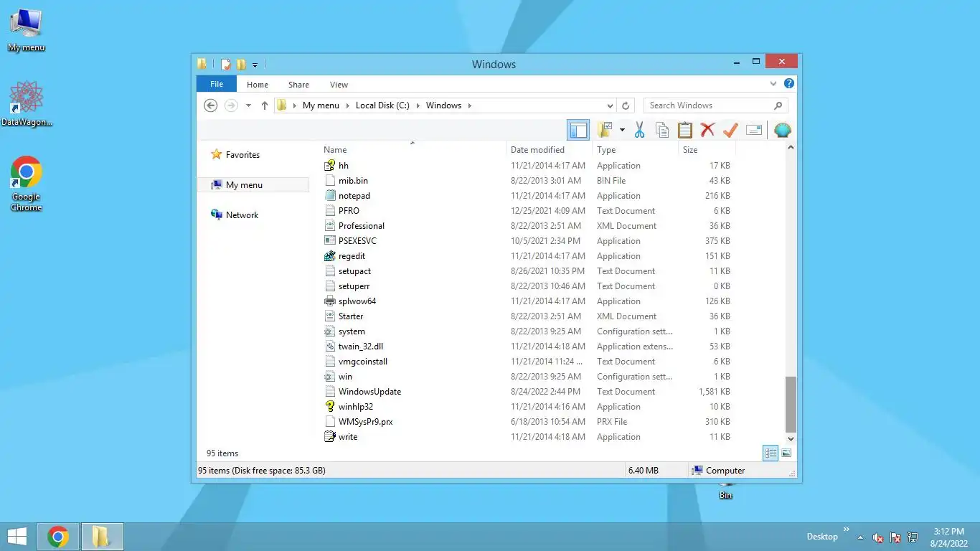Click the orange checkmark Properties icon
The image size is (980, 551).
730,130
